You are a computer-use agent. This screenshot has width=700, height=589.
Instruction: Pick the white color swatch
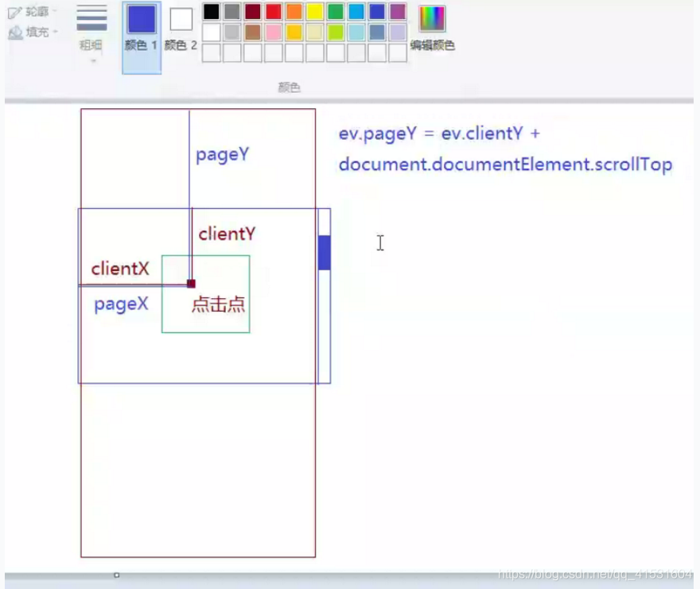(211, 32)
